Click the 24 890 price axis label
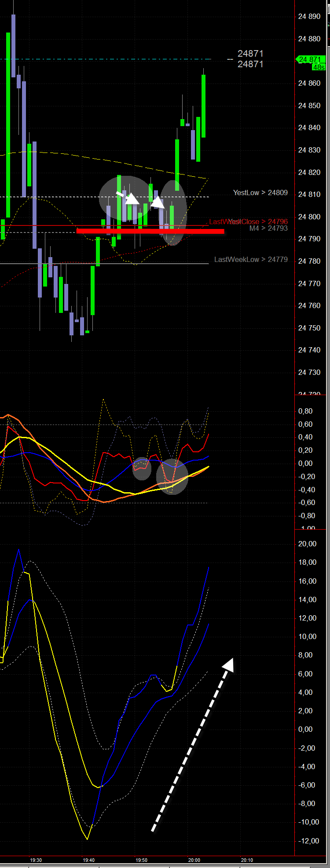 coord(309,16)
